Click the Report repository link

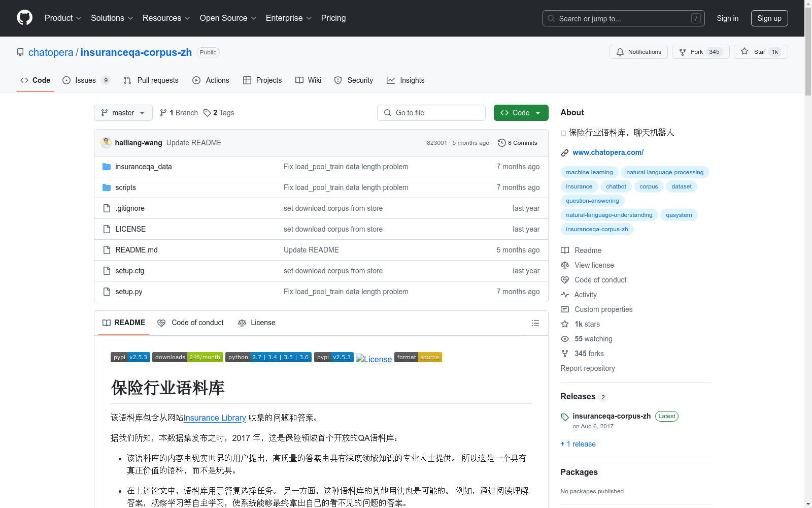pos(588,368)
